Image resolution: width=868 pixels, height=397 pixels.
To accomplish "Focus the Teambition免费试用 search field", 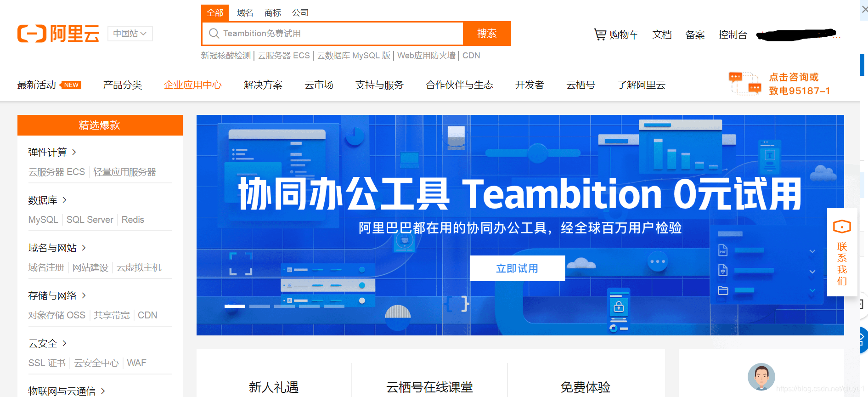I will (333, 34).
